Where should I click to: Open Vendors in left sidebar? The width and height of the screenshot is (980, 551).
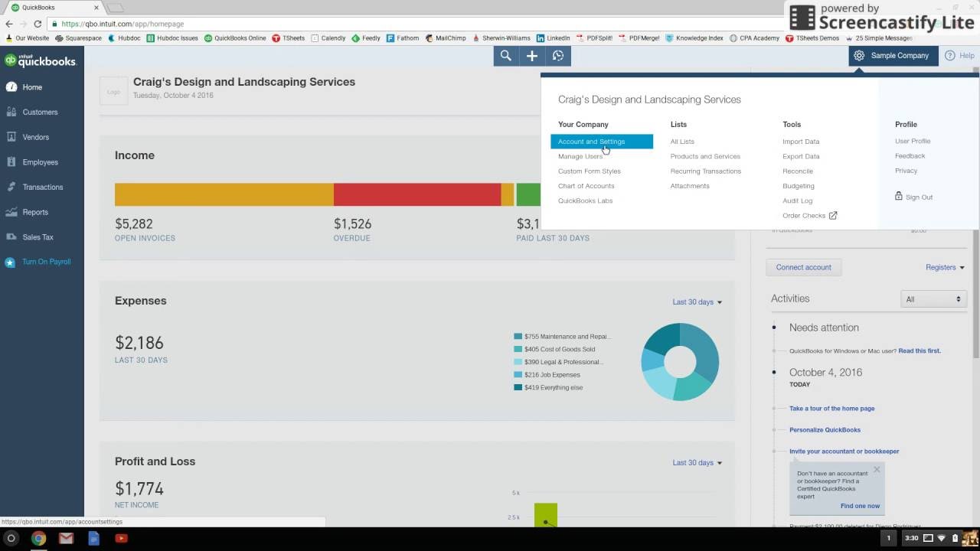35,137
